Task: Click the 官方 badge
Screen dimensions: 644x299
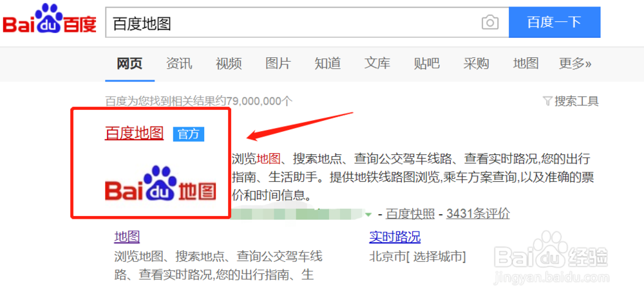Action: 189,134
